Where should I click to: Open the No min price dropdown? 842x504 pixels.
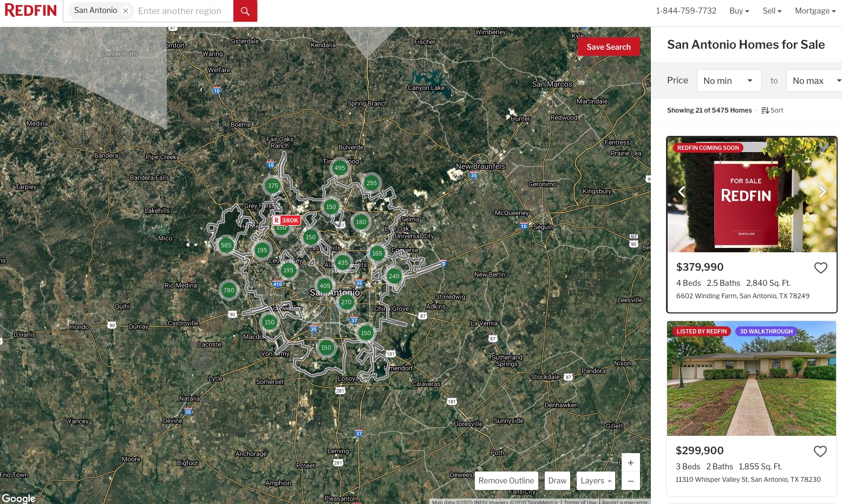(x=728, y=81)
